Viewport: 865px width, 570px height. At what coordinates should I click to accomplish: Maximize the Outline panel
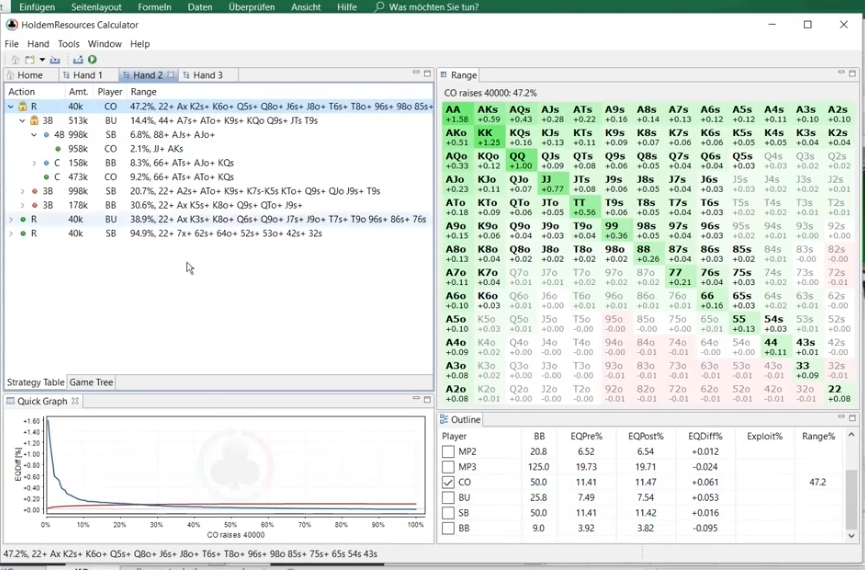point(852,418)
